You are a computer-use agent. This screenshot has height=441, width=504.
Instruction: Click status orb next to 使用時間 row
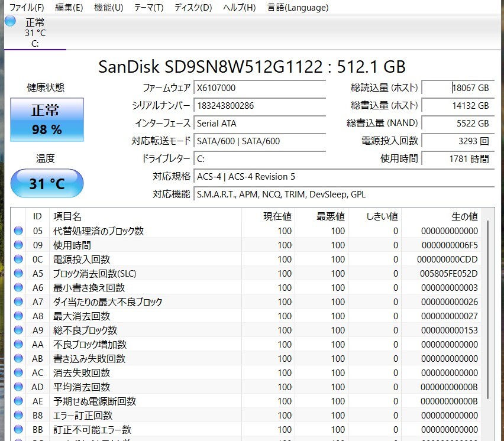point(18,245)
